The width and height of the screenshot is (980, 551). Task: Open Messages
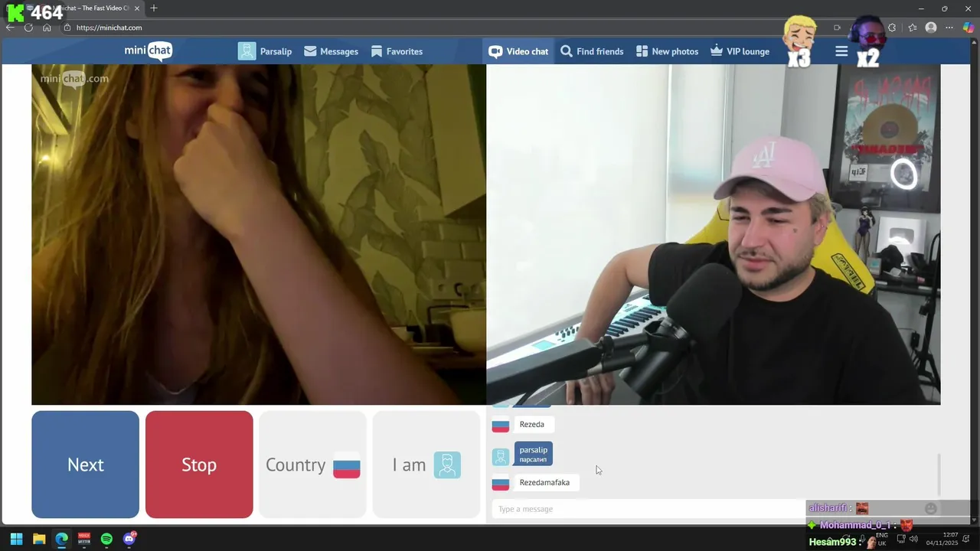[331, 51]
